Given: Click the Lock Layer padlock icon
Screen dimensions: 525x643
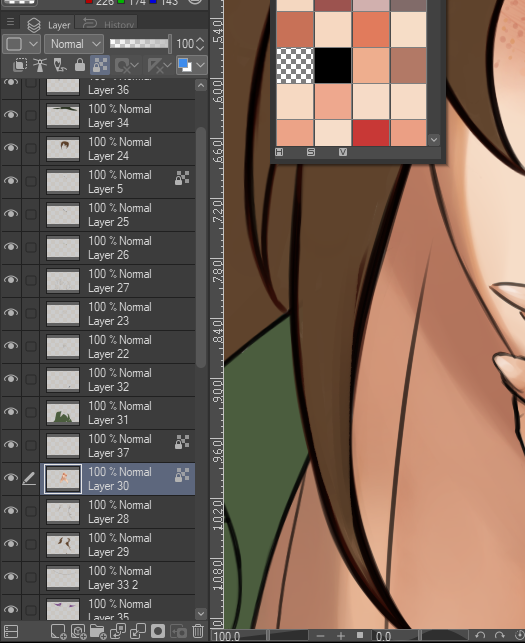Looking at the screenshot, I should (80, 65).
